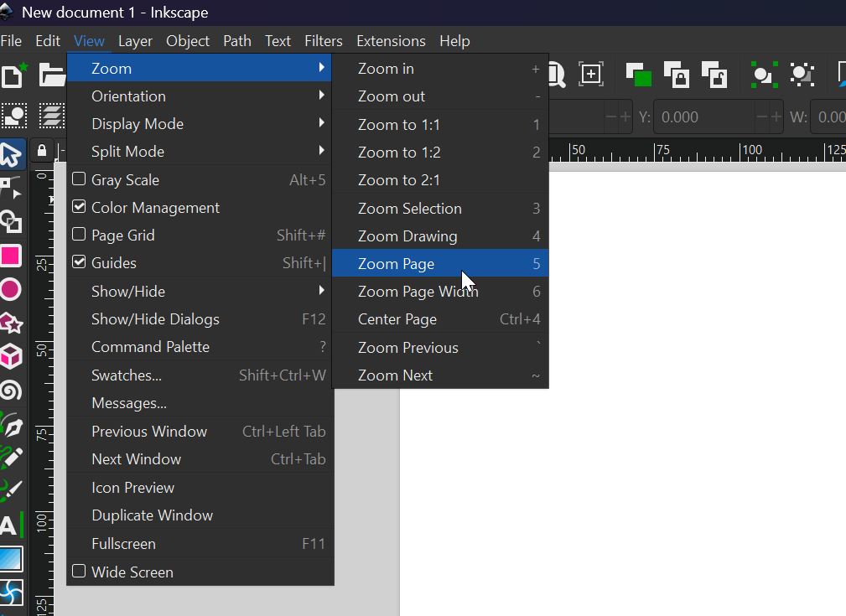Choose Zoom out from submenu

pos(440,96)
